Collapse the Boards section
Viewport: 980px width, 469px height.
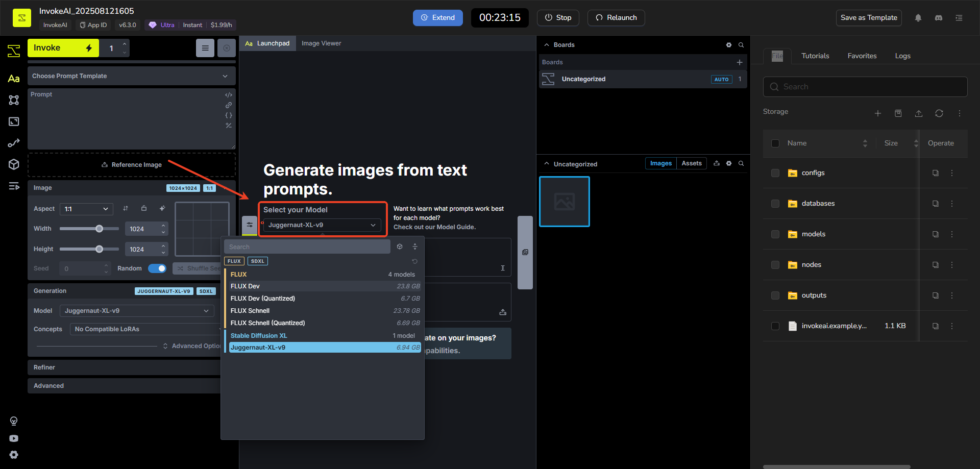tap(547, 45)
